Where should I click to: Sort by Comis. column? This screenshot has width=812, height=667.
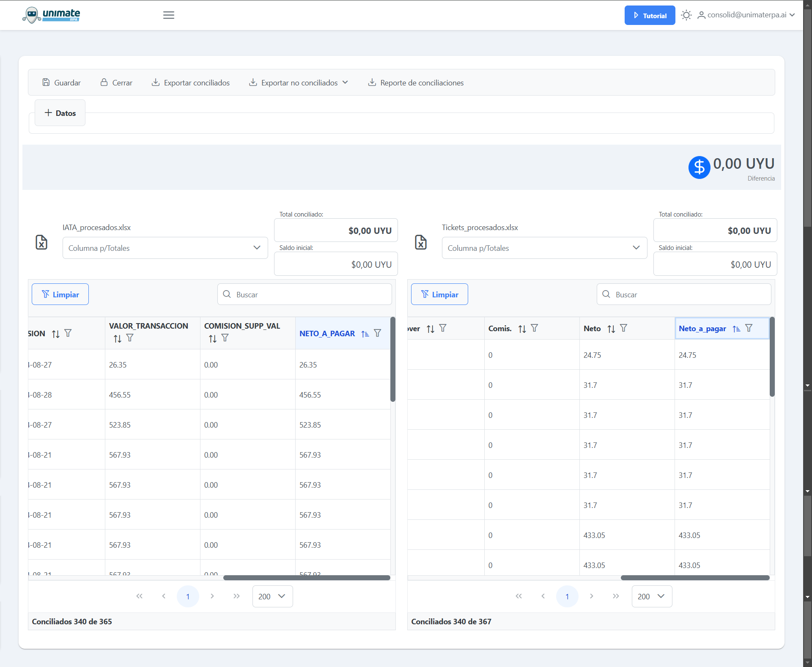tap(522, 329)
